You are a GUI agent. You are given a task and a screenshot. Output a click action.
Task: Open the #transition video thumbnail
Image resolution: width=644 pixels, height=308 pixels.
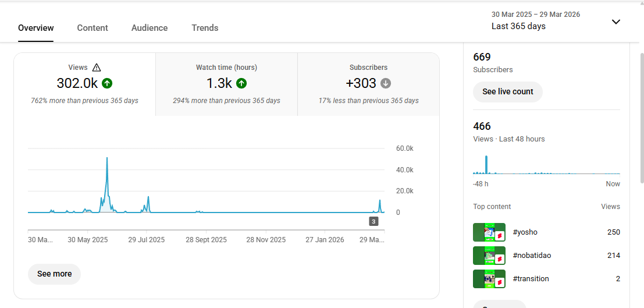point(489,279)
